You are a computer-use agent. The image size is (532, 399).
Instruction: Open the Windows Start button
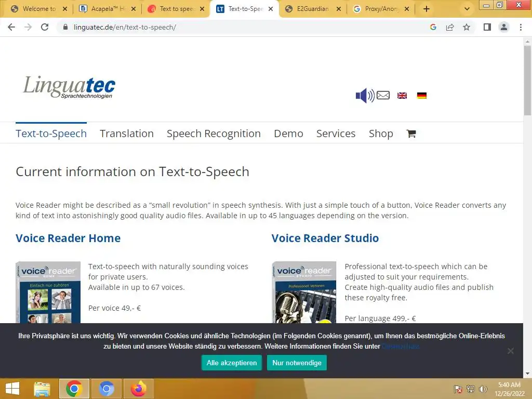12,389
